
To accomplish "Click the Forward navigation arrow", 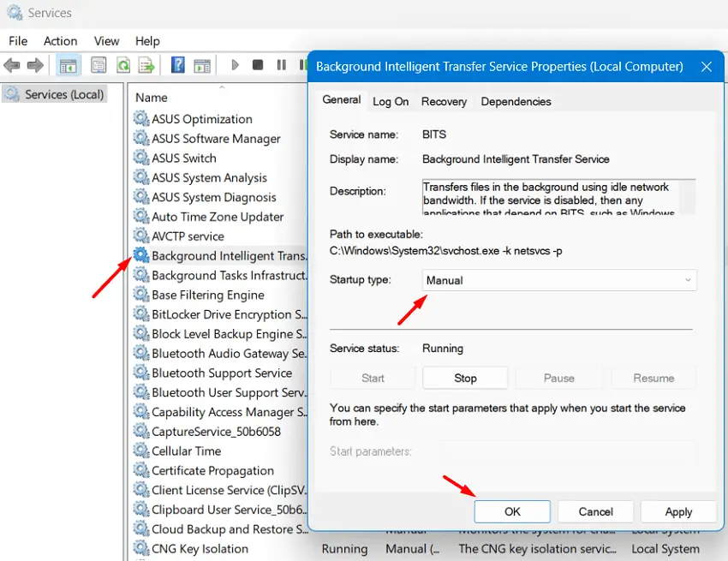I will [36, 65].
